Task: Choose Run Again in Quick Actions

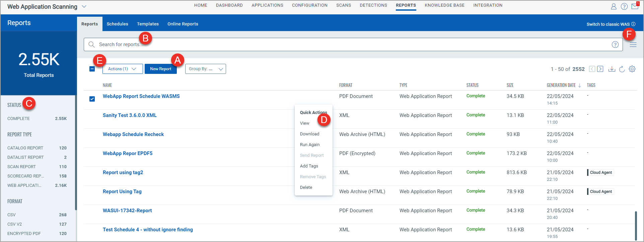Action: coord(310,145)
